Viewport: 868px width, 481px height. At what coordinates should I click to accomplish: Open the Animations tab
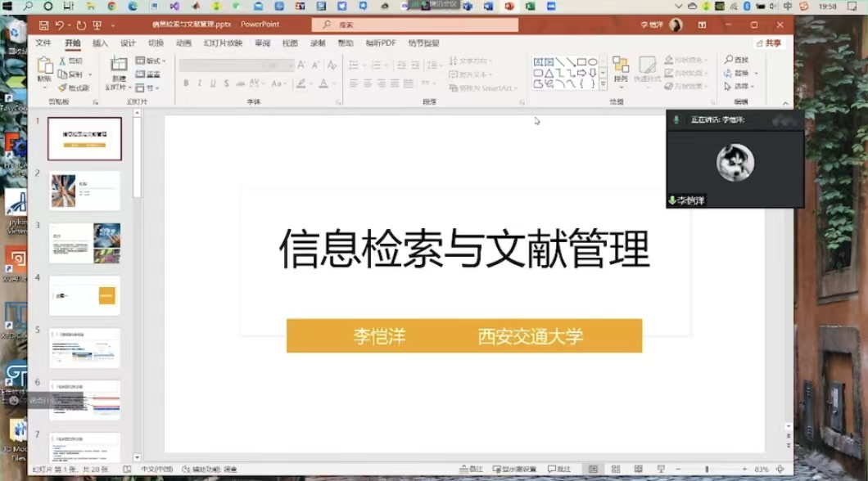point(183,43)
